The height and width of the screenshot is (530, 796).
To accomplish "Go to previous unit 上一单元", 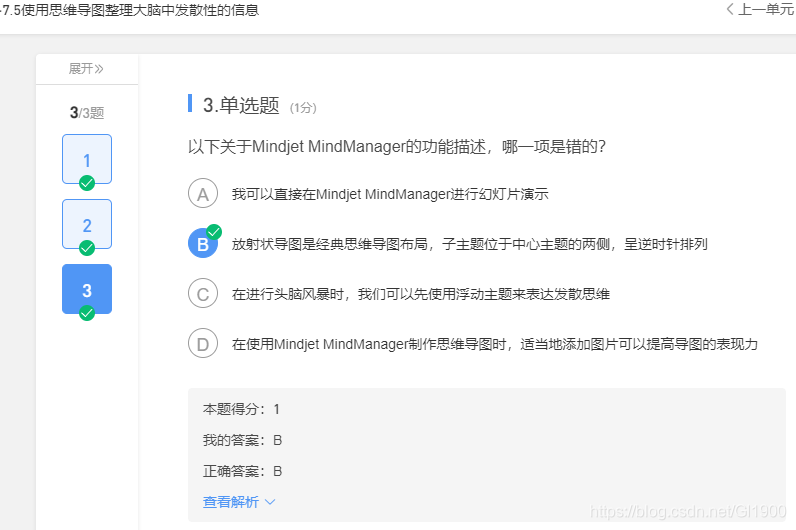I will [760, 10].
